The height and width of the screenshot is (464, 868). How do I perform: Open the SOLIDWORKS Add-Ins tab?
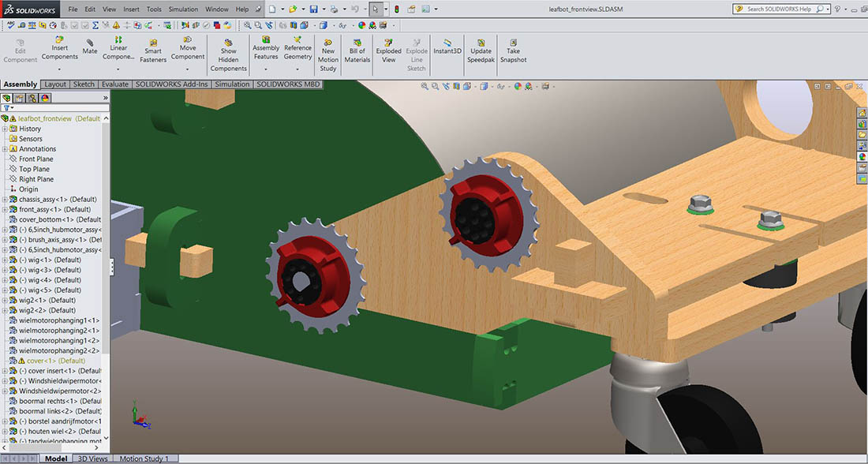point(171,84)
